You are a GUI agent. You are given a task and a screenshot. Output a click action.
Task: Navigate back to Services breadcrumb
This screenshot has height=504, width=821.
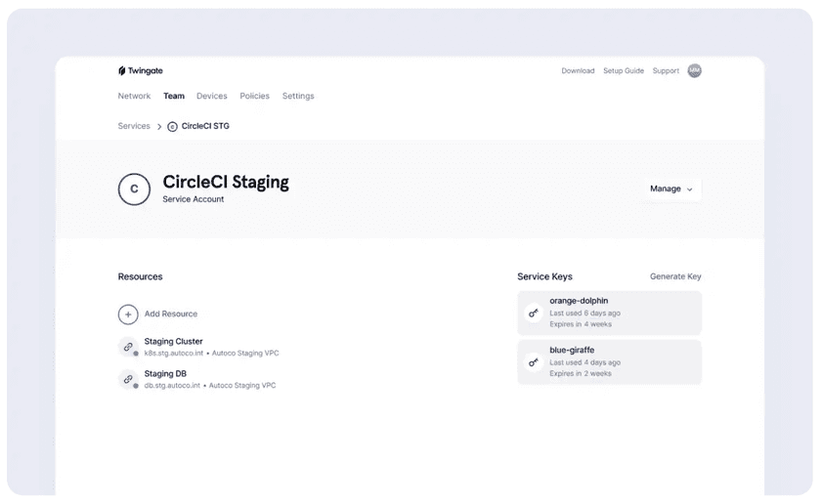pos(134,126)
